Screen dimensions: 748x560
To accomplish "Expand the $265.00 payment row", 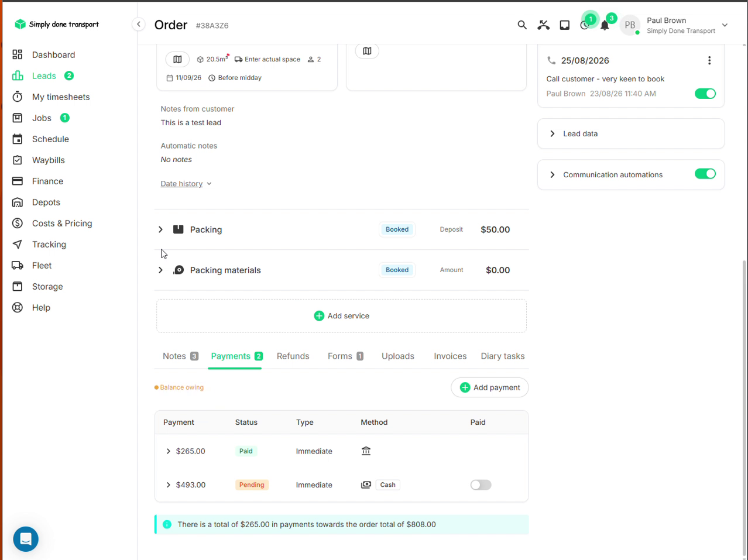I will [x=168, y=451].
